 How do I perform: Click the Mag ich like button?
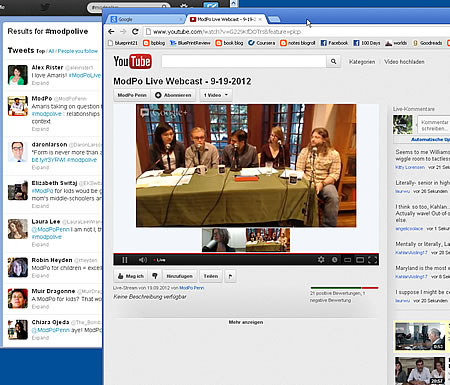(131, 276)
